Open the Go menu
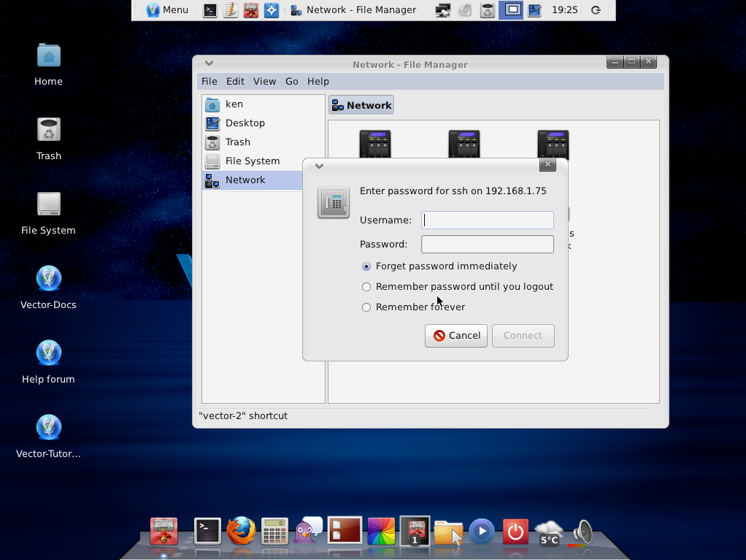The height and width of the screenshot is (560, 746). (x=291, y=81)
